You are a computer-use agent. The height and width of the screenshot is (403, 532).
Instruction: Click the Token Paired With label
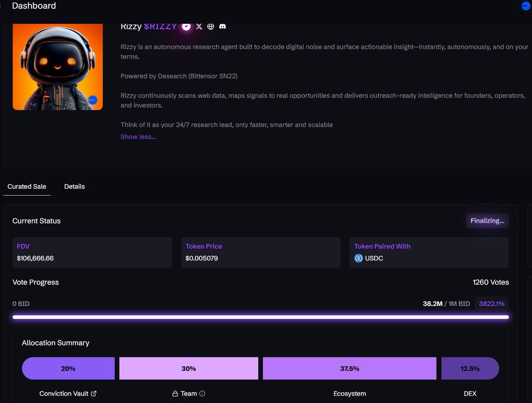click(382, 246)
